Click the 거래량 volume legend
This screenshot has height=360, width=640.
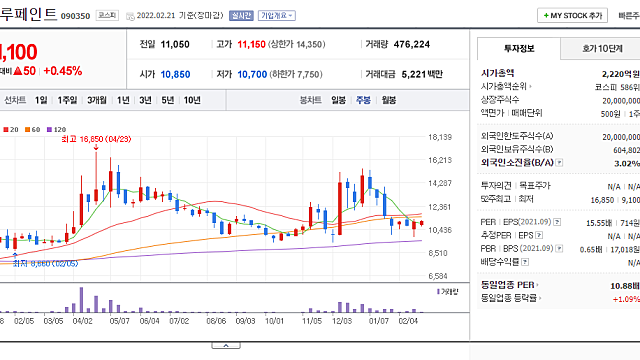(x=448, y=291)
